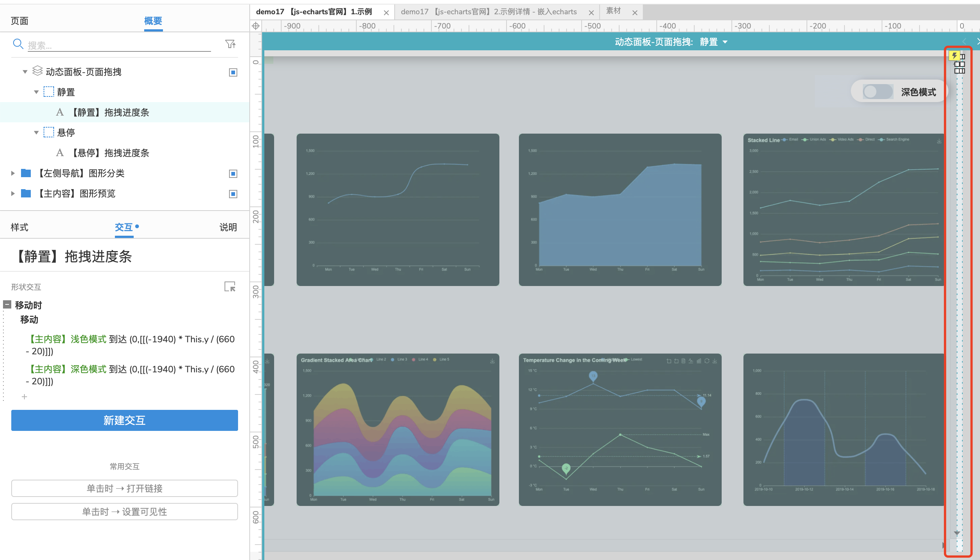Toggle view-all-states icon for 动态面板-页面拖拽
Viewport: 980px width, 560px height.
coord(233,72)
